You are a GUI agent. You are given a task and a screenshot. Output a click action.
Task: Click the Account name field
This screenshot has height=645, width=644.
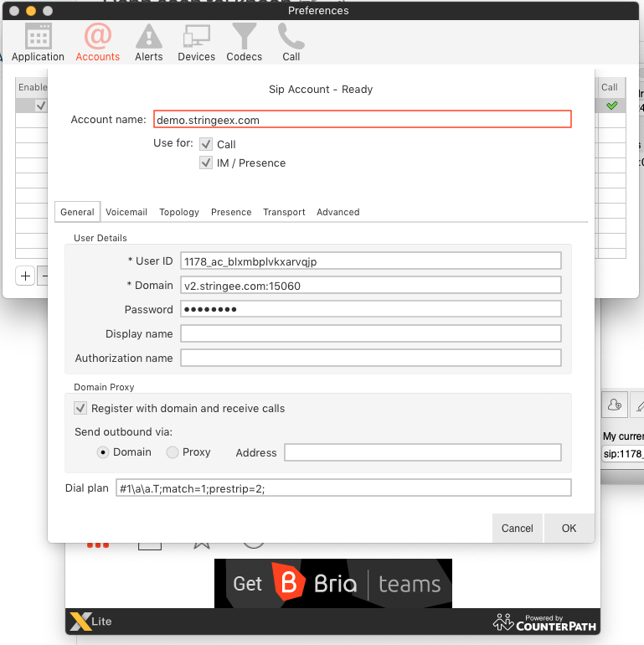pos(363,119)
